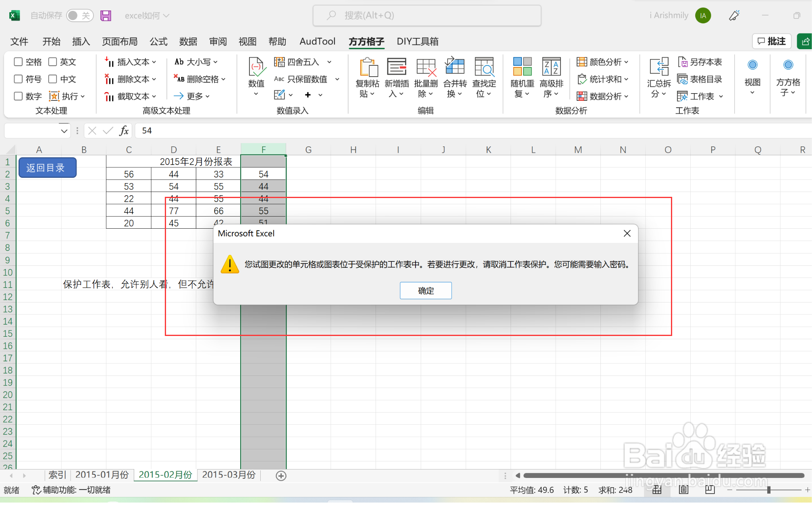
Task: Open the 颜色分析 dropdown
Action: [x=603, y=62]
